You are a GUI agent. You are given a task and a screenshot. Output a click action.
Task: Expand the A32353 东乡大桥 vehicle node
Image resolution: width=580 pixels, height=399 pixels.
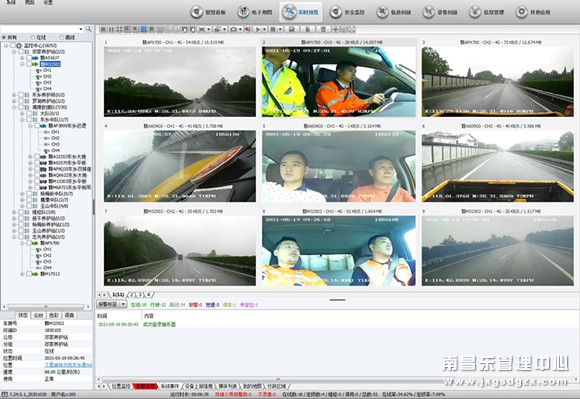[31, 157]
